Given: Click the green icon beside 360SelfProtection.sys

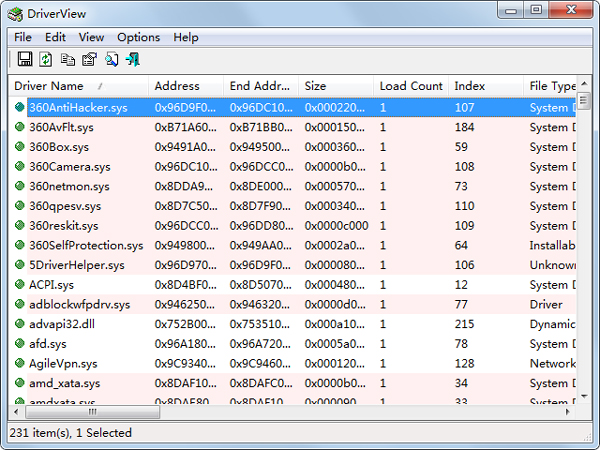Looking at the screenshot, I should [x=20, y=245].
